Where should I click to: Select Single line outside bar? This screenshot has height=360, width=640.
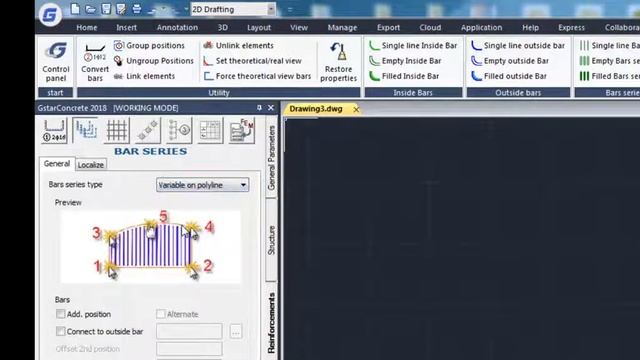tap(518, 45)
